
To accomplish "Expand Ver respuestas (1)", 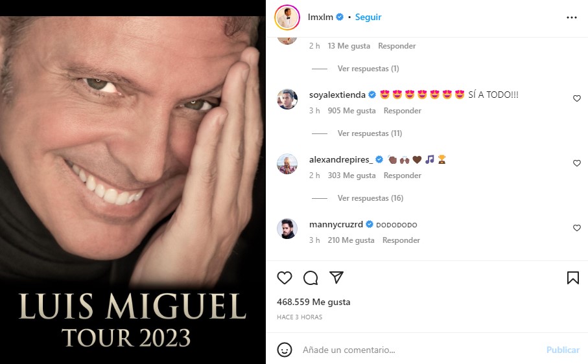I will 368,69.
